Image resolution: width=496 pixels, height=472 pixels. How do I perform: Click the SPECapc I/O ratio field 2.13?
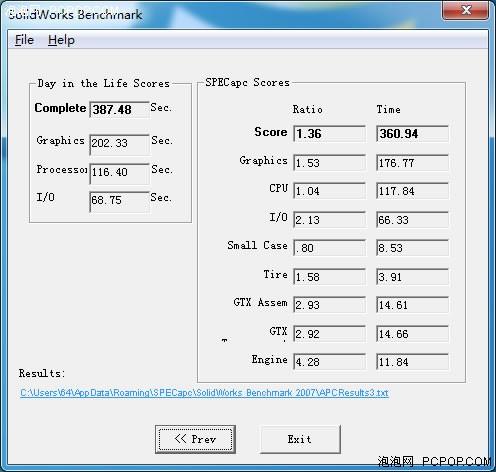[329, 220]
